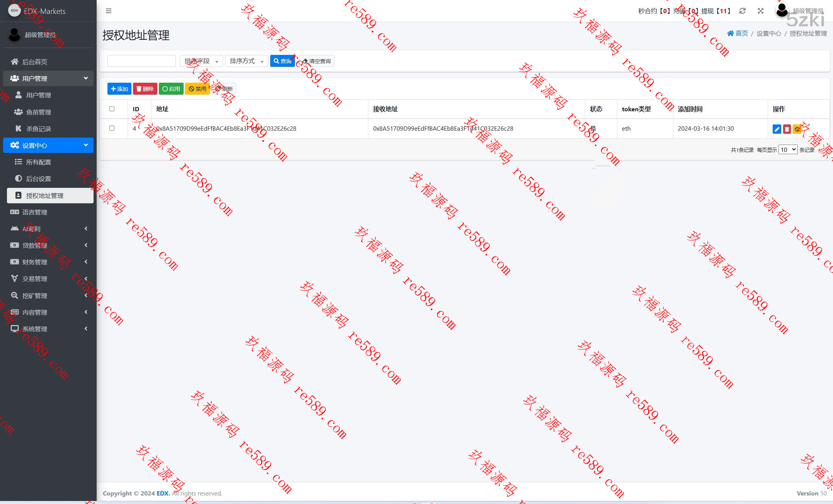The width and height of the screenshot is (833, 504).
Task: Click the EDX logo icon in sidebar header
Action: click(14, 11)
